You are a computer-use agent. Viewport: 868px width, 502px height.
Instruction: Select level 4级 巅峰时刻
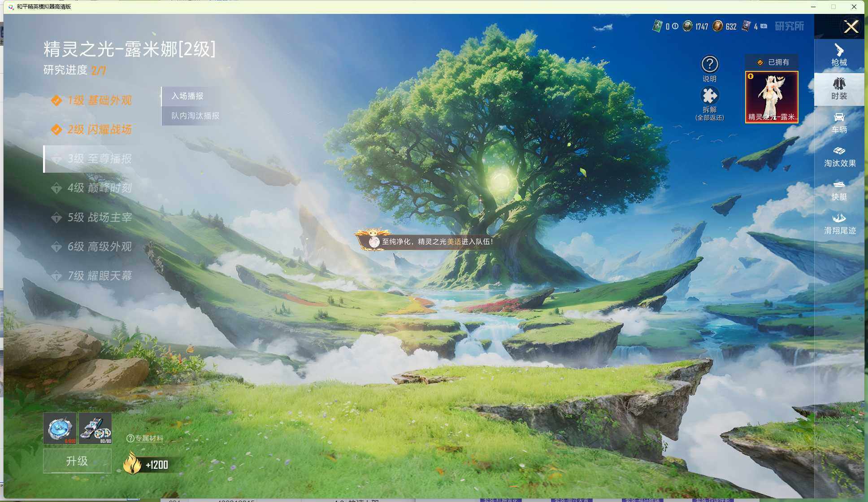99,188
